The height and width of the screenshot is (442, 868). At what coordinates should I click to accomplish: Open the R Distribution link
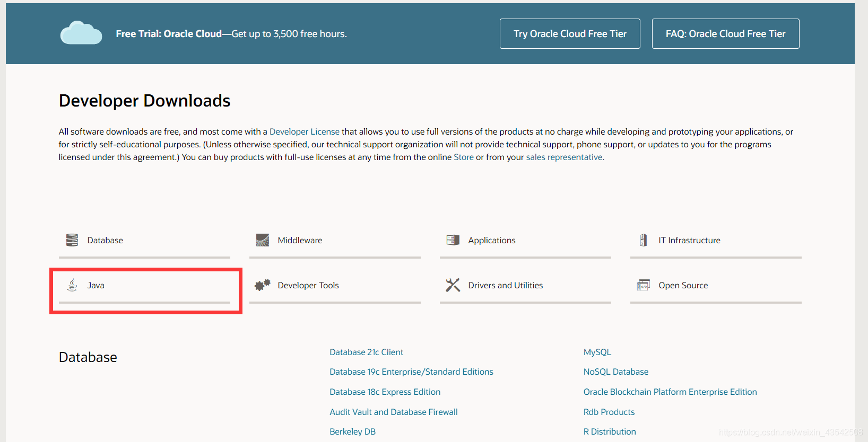610,431
